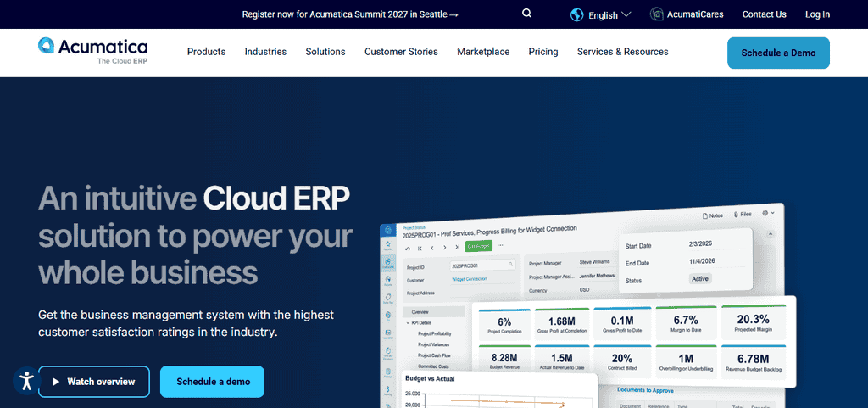
Task: Collapse the KPI Details tree node
Action: coord(408,322)
